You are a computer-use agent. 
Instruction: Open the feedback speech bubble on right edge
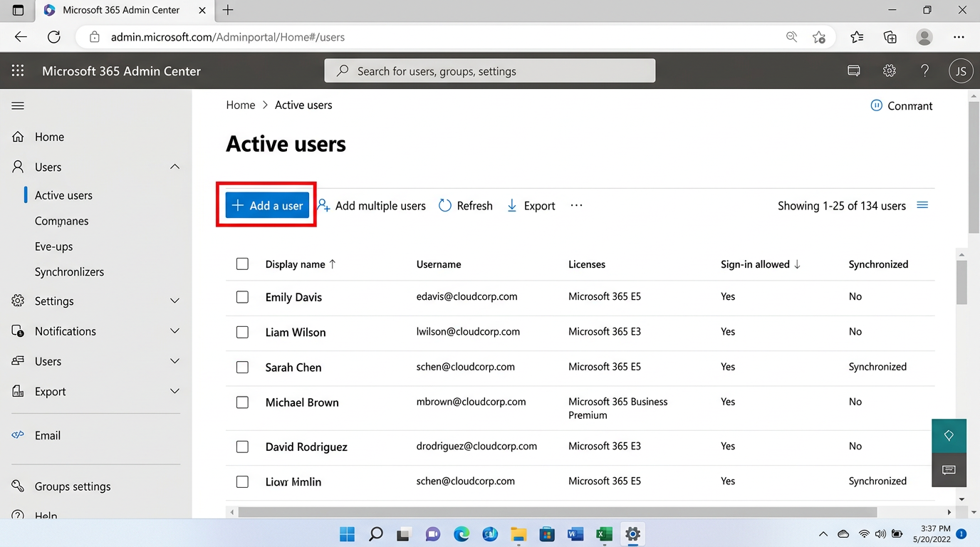pyautogui.click(x=949, y=470)
